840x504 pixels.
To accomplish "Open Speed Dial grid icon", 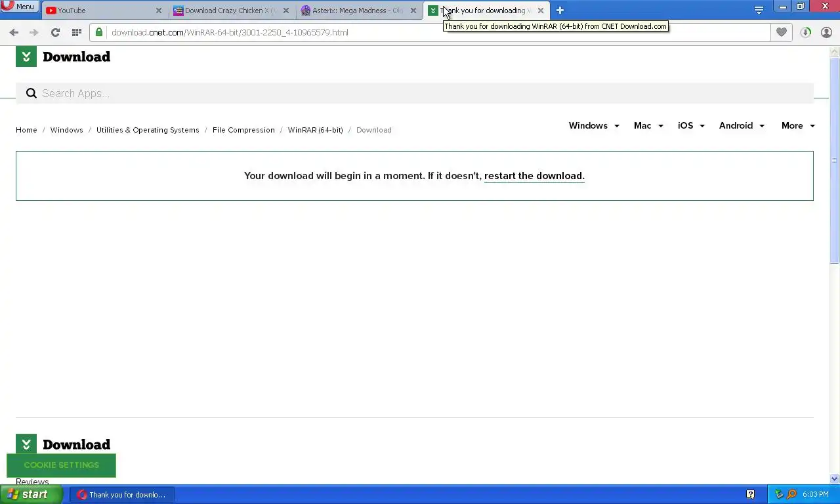I will [x=77, y=32].
